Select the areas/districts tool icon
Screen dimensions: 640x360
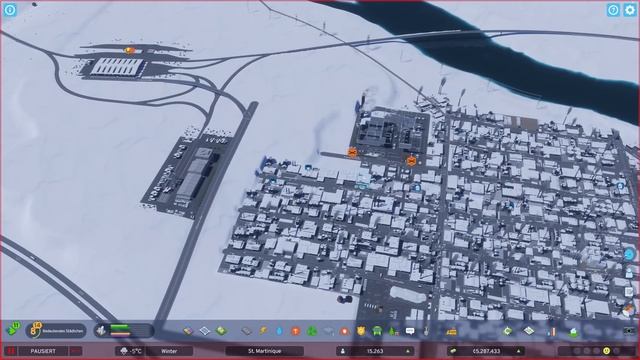(x=205, y=331)
